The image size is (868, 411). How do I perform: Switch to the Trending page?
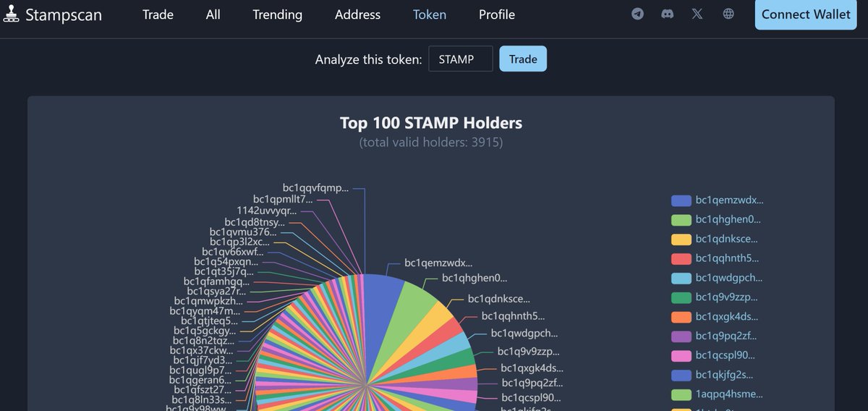point(278,14)
